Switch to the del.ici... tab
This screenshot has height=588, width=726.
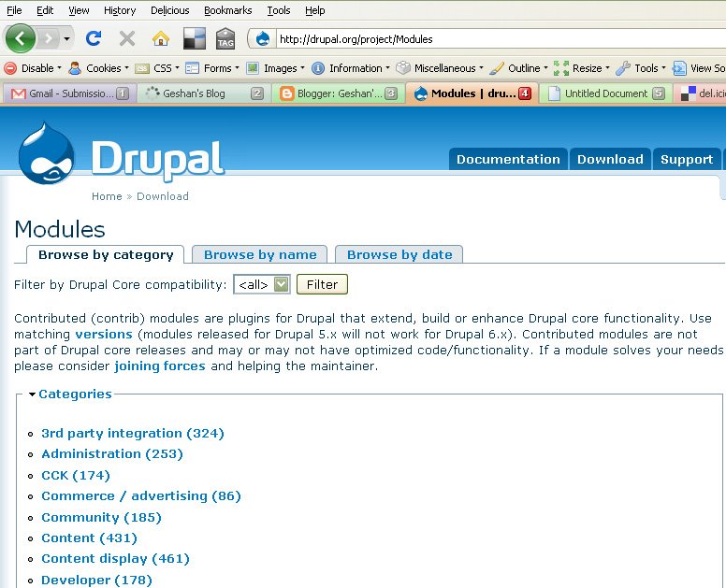pos(700,93)
